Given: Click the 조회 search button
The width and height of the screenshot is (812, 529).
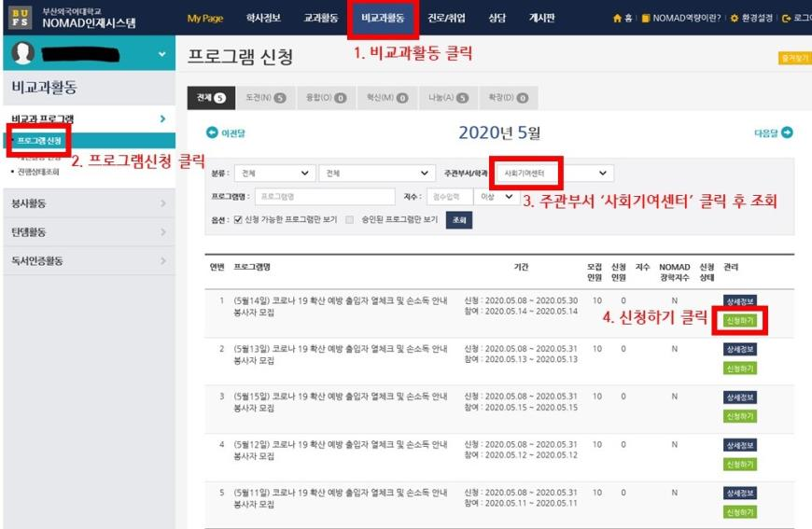Looking at the screenshot, I should 458,219.
